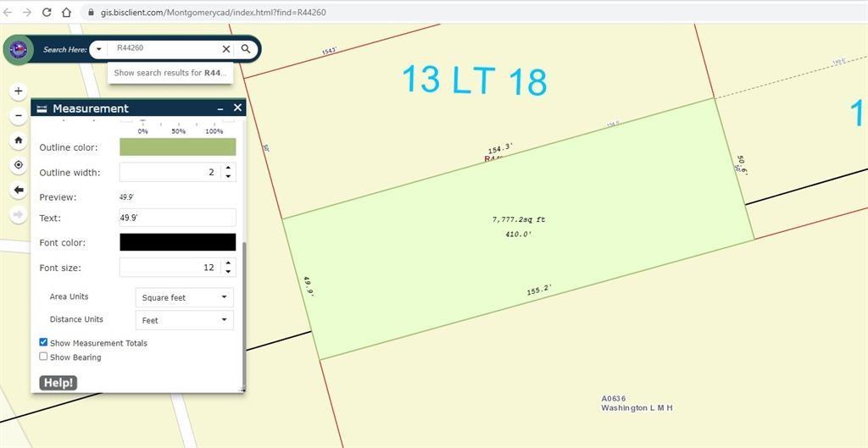Click the '13 LT 18' lot label
Image resolution: width=868 pixels, height=448 pixels.
pos(475,80)
